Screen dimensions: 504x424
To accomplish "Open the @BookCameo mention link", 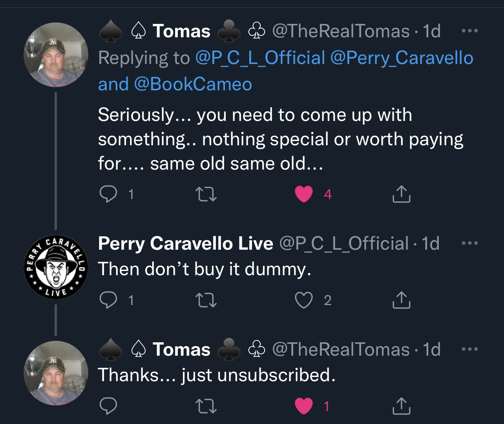I will pos(193,84).
